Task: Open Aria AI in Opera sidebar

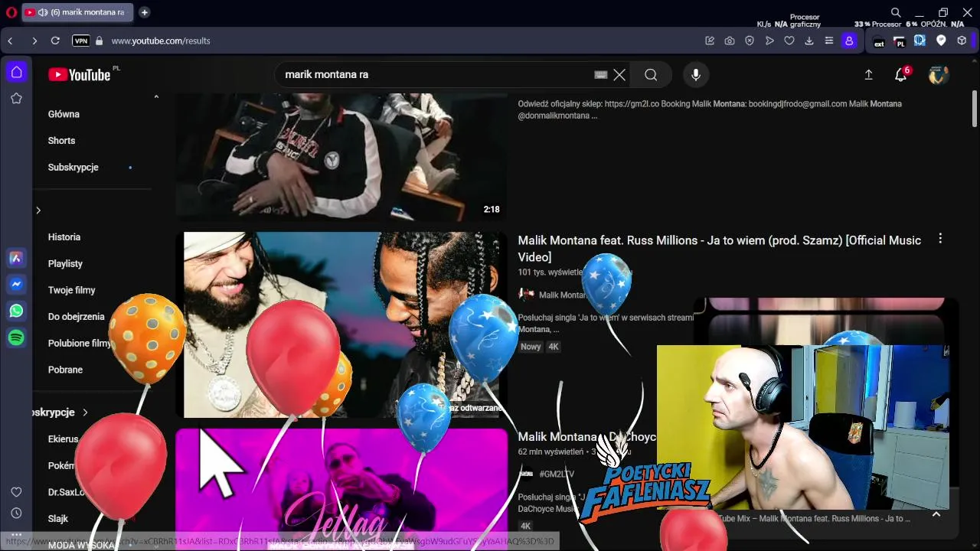Action: (x=16, y=258)
